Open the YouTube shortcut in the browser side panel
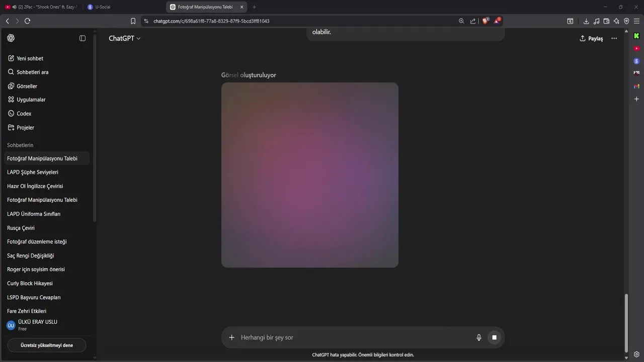Viewport: 644px width, 362px height. (x=636, y=48)
